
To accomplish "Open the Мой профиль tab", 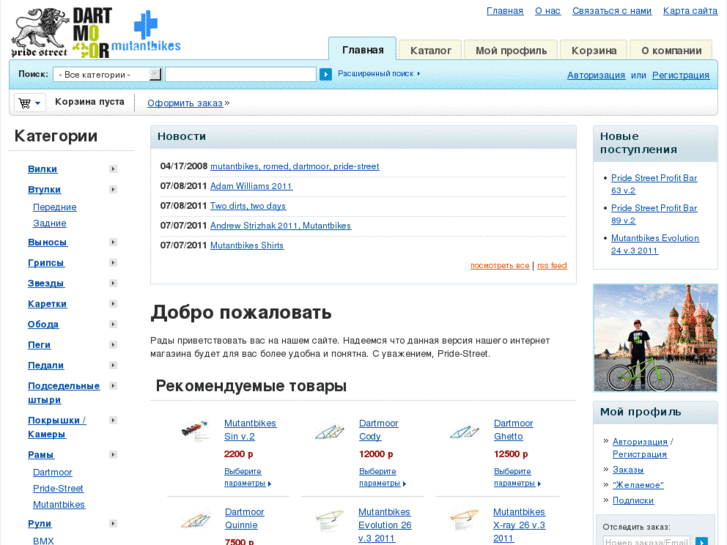I will pos(511,51).
